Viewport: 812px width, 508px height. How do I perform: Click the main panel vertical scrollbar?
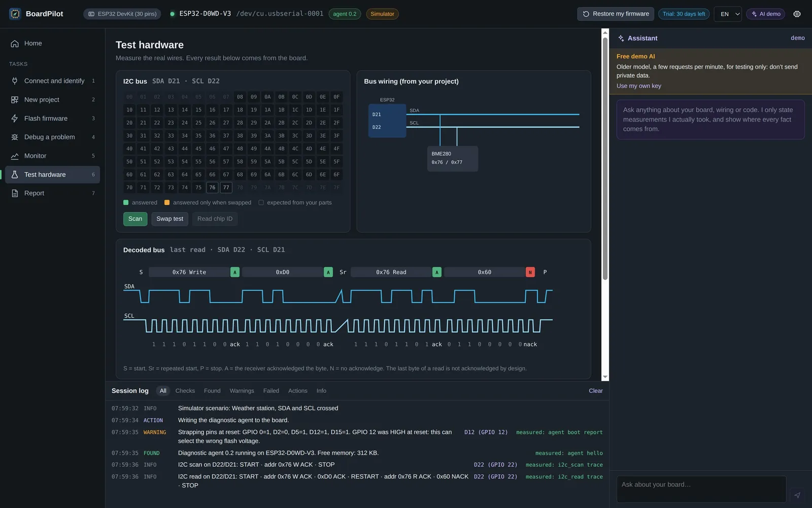[x=605, y=158]
